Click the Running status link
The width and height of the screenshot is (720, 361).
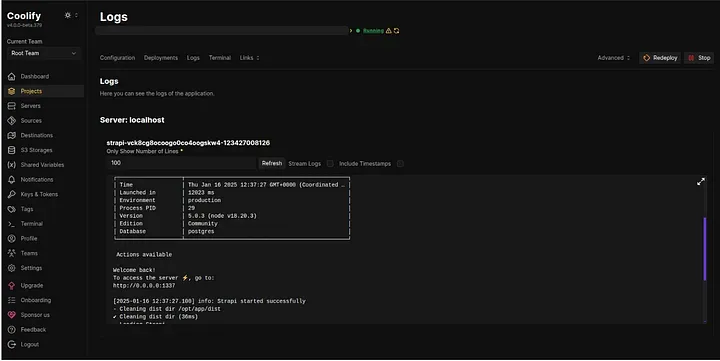point(373,31)
